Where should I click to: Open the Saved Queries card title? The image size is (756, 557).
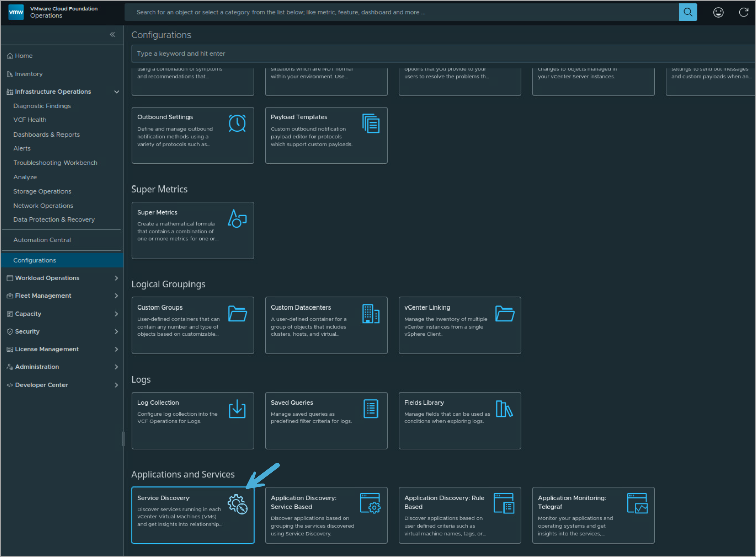pos(292,403)
